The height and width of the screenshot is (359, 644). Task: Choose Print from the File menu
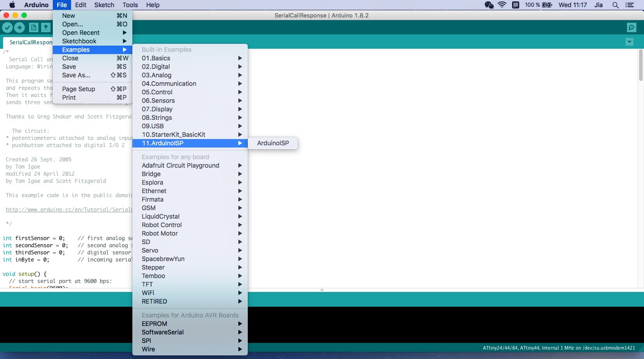point(93,97)
